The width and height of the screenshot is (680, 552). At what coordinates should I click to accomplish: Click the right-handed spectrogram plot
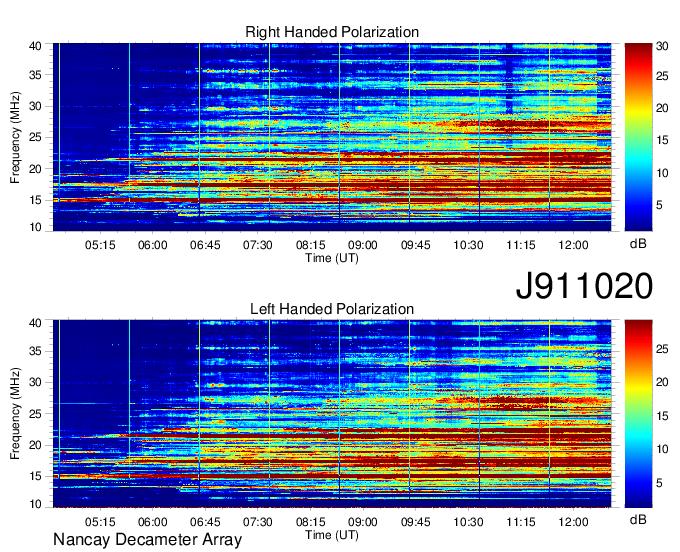[x=332, y=137]
